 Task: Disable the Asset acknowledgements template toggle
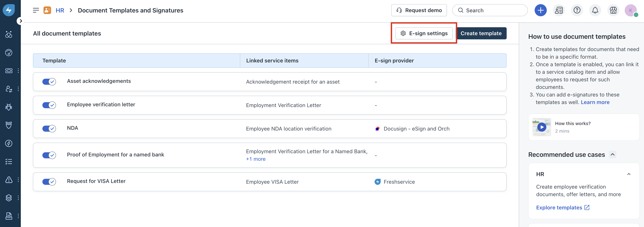click(x=49, y=82)
